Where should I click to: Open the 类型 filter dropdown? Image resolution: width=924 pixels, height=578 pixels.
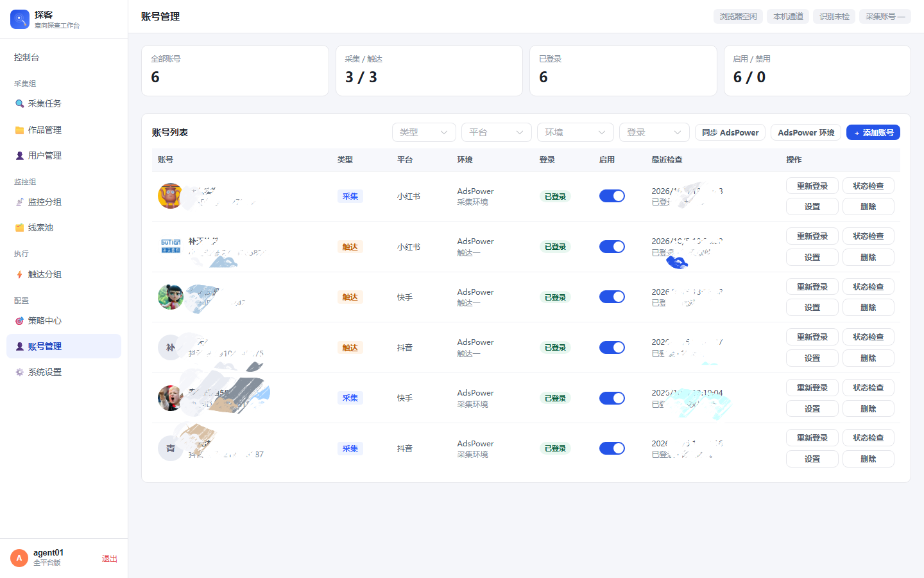coord(424,132)
